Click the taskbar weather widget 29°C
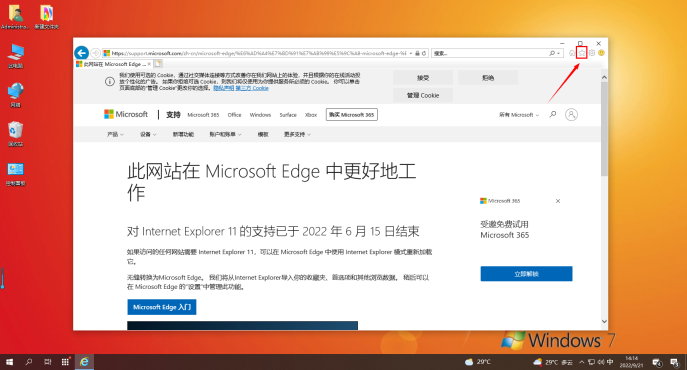Screen dimensions: 687x370 tap(478, 362)
